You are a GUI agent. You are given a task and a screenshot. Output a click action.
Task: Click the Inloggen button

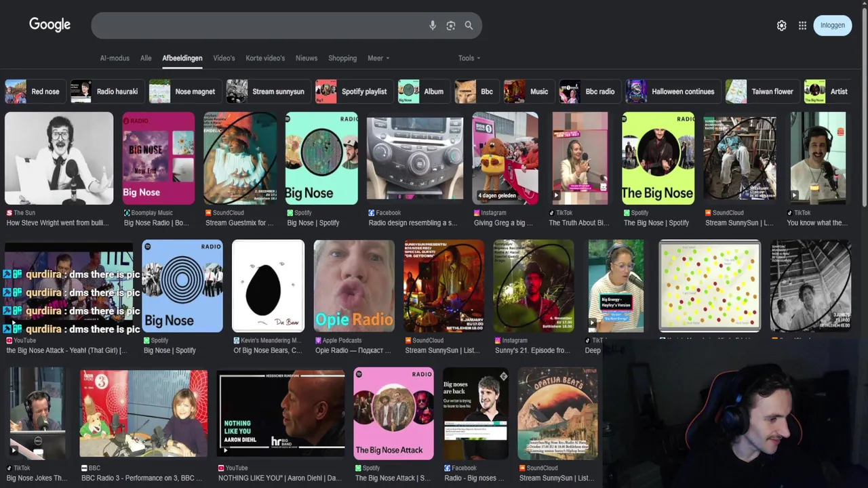(833, 25)
